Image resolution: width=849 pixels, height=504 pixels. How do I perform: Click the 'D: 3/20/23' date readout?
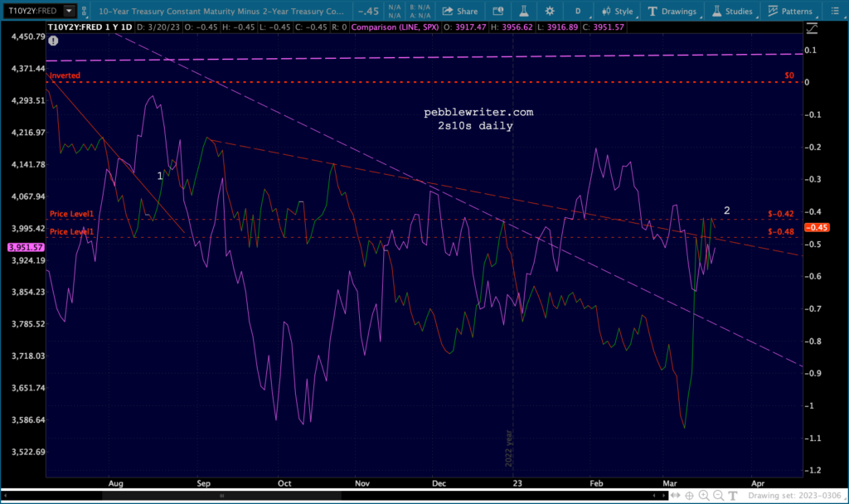(x=158, y=27)
